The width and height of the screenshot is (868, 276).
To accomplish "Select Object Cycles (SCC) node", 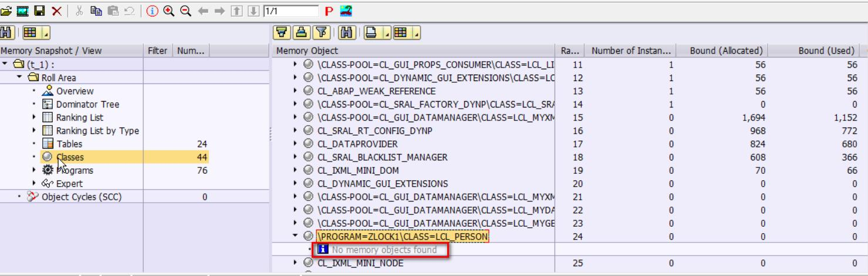I will (x=82, y=197).
